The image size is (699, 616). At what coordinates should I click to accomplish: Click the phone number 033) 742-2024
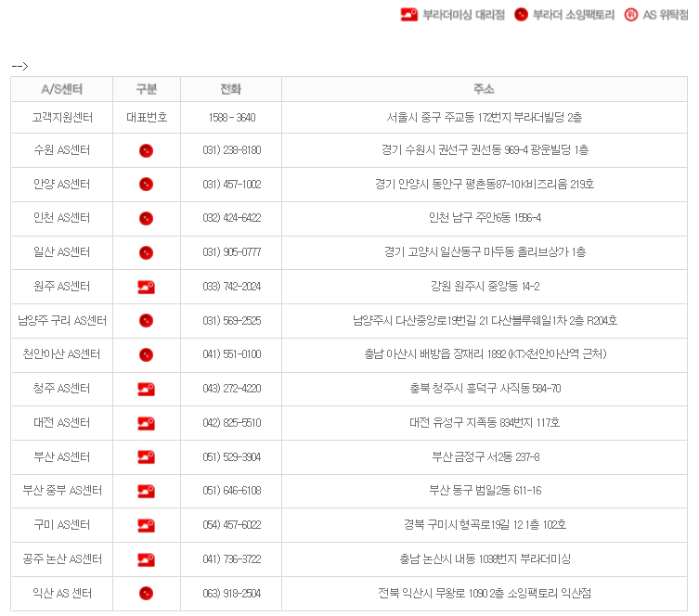point(232,287)
